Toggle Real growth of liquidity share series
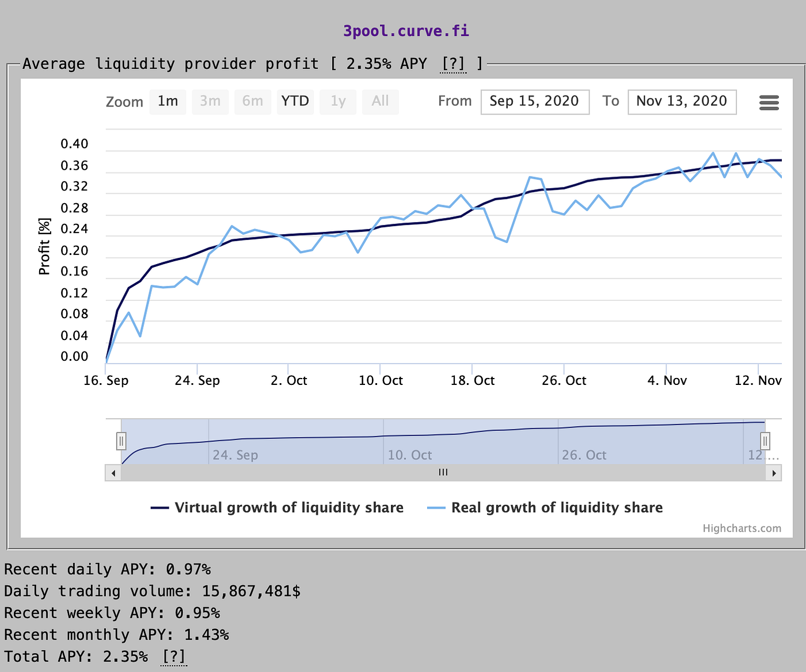This screenshot has height=672, width=806. (x=545, y=507)
